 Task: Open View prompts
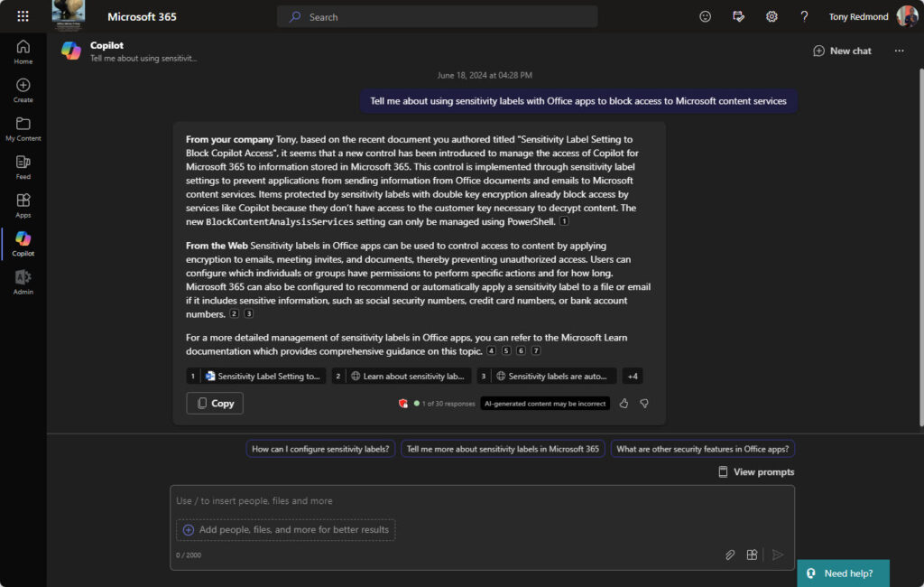click(x=756, y=472)
